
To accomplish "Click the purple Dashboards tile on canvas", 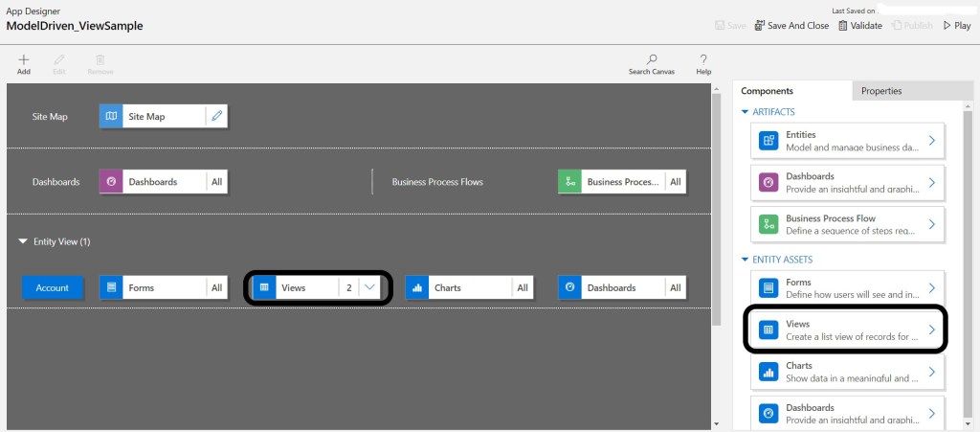I will (152, 181).
